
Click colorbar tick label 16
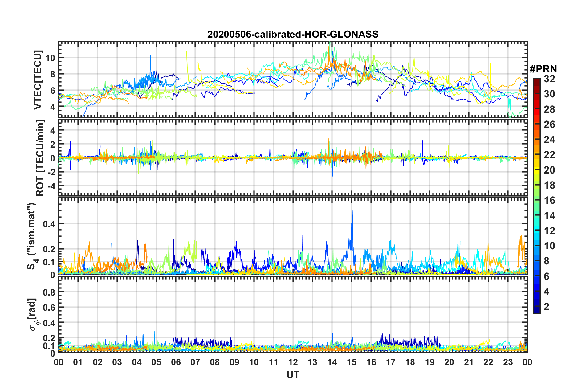[x=549, y=200]
